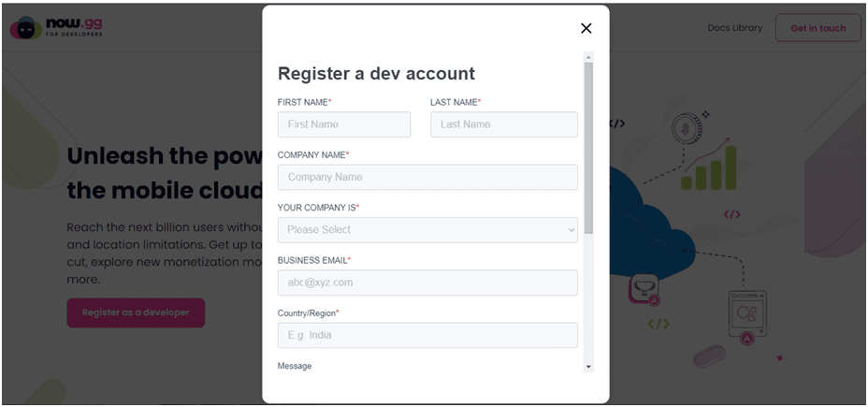Click the green bar chart graphic
868x407 pixels.
click(x=709, y=167)
